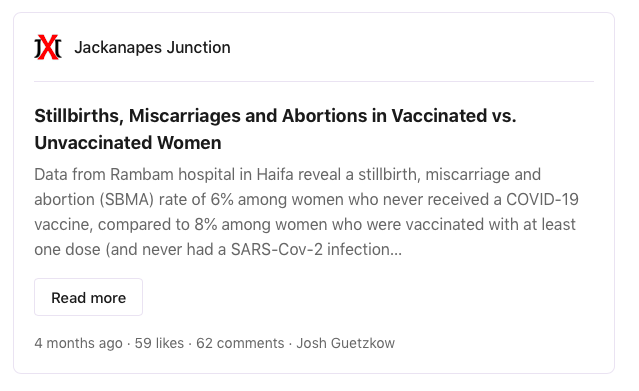Open the 62 comments link

tap(240, 343)
